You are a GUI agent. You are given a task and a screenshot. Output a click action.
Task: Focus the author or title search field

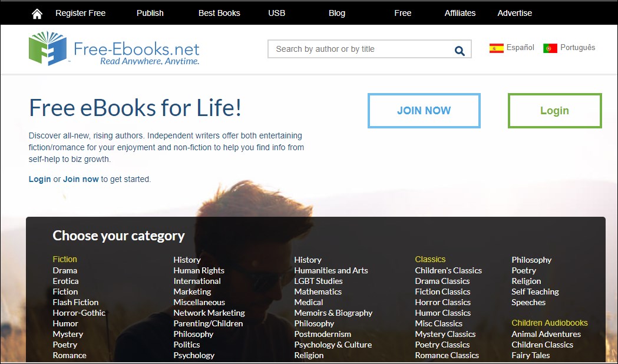[x=359, y=49]
